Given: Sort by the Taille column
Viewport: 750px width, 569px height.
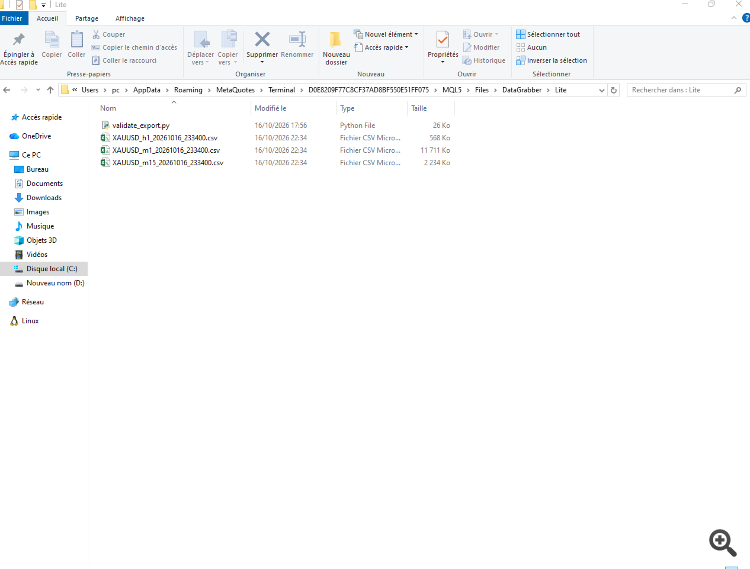Looking at the screenshot, I should (x=419, y=108).
